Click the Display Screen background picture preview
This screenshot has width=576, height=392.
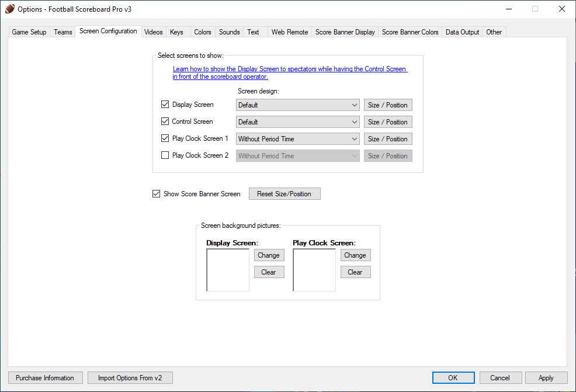228,270
